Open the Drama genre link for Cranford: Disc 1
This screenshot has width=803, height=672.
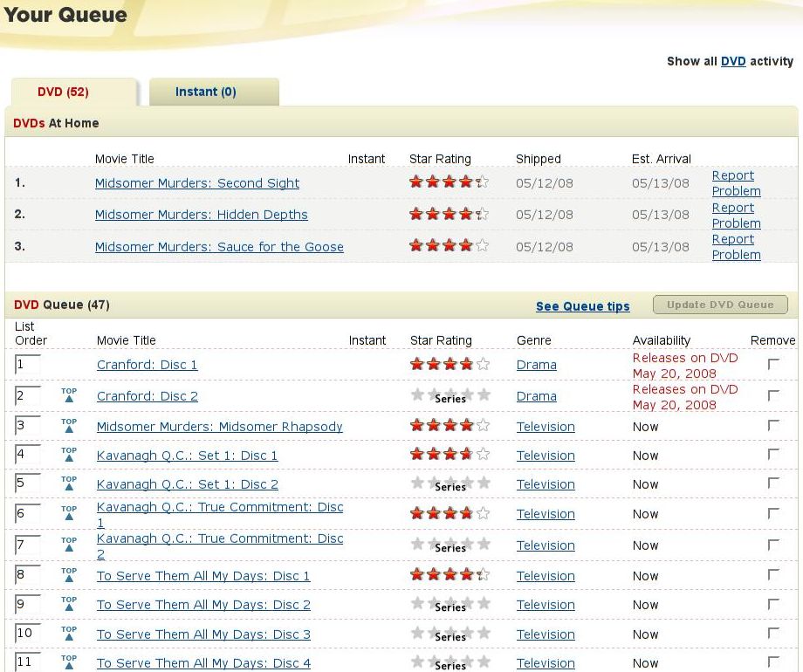coord(536,365)
